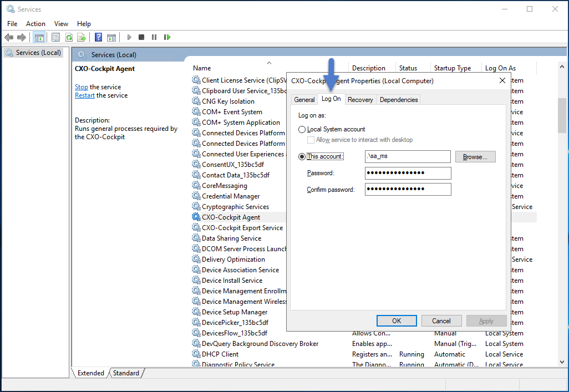The width and height of the screenshot is (569, 392).
Task: Click the Stop Service square icon
Action: click(141, 37)
